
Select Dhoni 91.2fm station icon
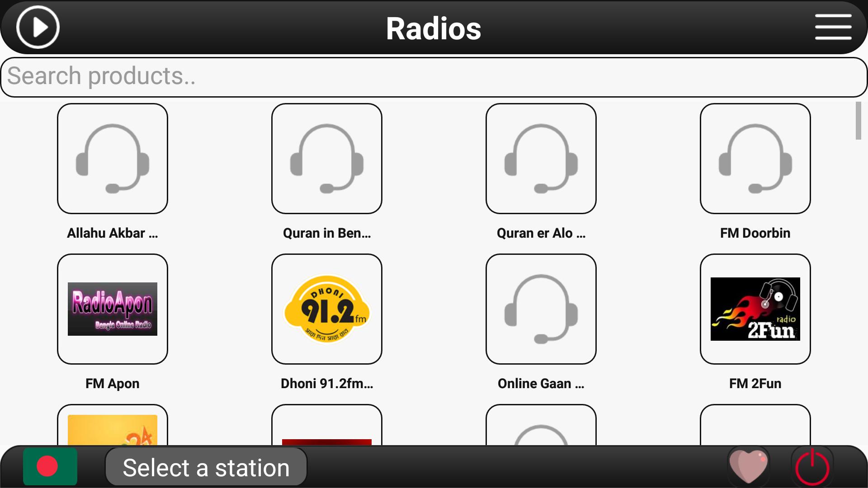coord(327,309)
